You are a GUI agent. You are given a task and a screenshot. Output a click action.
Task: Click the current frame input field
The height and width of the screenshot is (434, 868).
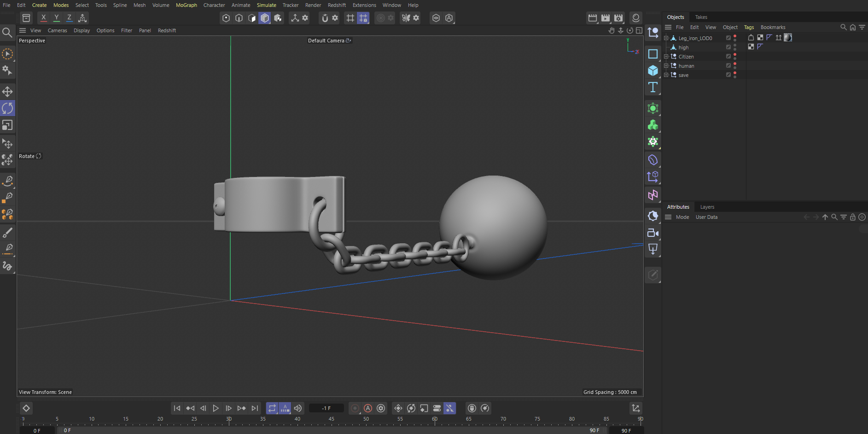pos(326,408)
